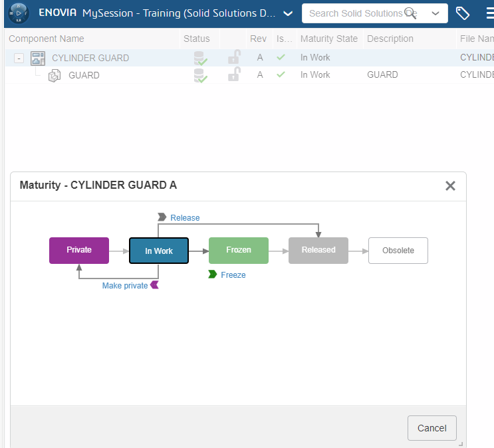Click the green Freeze arrow icon
The width and height of the screenshot is (494, 448).
point(212,275)
